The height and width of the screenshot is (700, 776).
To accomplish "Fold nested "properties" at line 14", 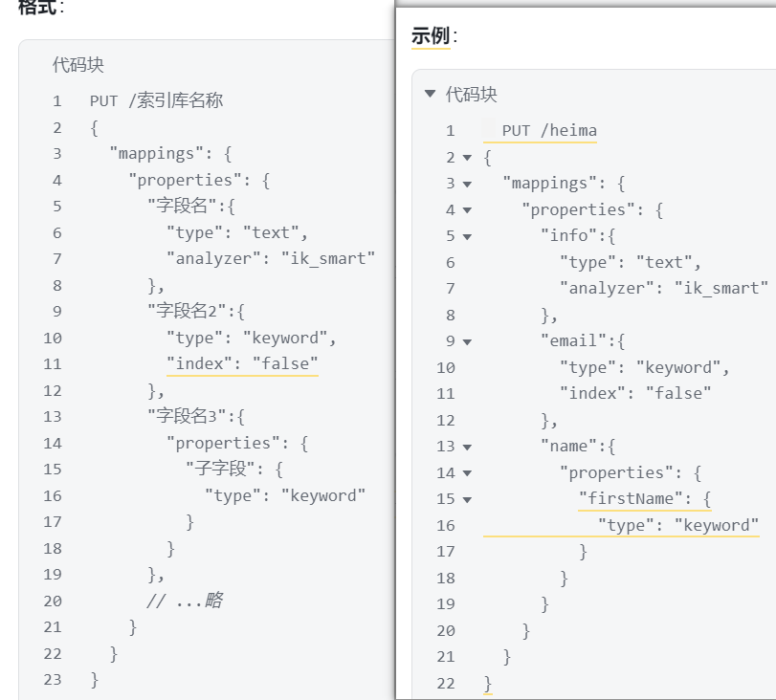I will 467,473.
